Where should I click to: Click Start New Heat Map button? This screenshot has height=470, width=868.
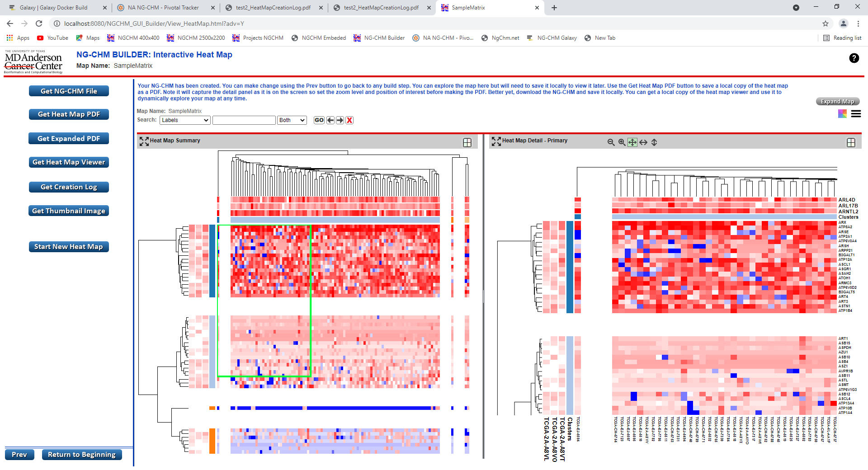69,247
